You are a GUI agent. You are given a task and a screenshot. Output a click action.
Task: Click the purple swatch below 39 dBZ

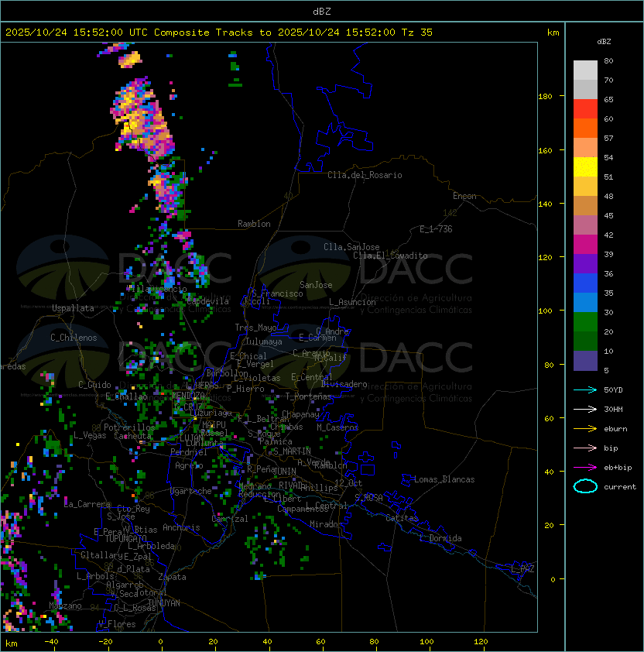tap(585, 263)
